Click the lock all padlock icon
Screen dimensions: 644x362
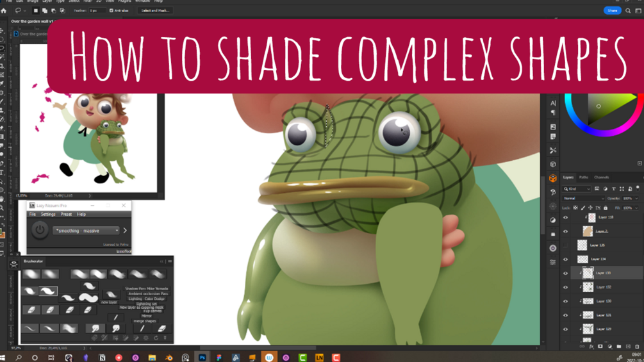[x=606, y=208]
